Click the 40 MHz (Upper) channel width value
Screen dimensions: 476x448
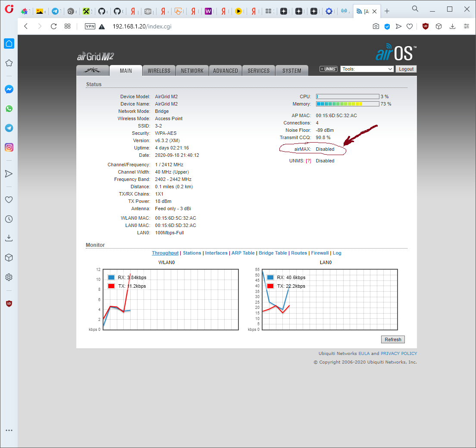pos(172,172)
